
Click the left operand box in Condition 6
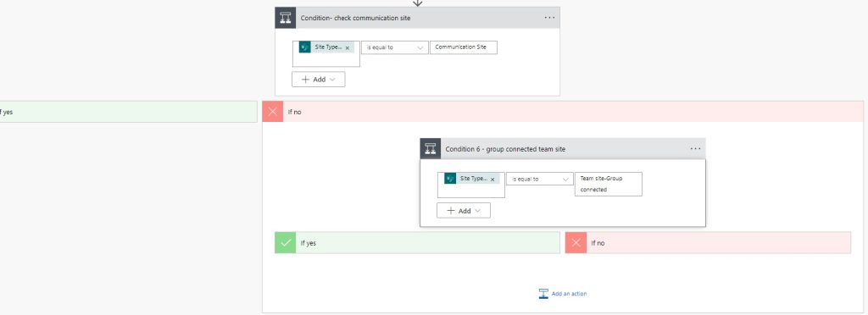[471, 185]
